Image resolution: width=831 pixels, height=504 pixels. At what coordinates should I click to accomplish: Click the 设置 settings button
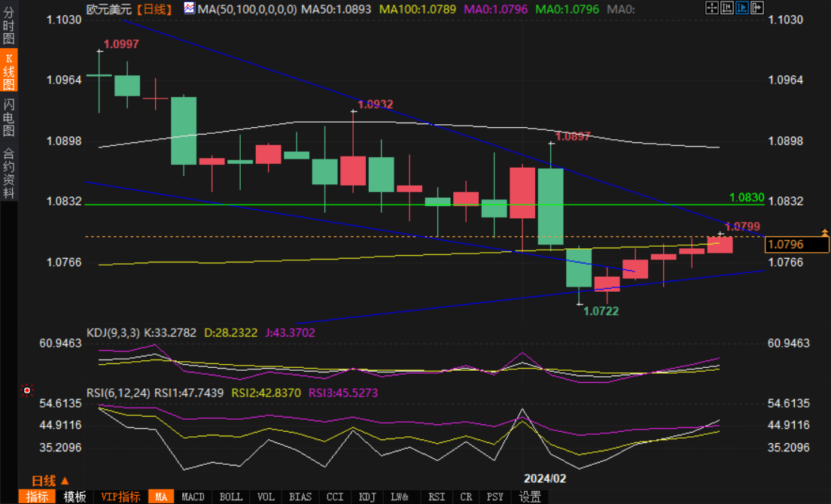[x=530, y=496]
